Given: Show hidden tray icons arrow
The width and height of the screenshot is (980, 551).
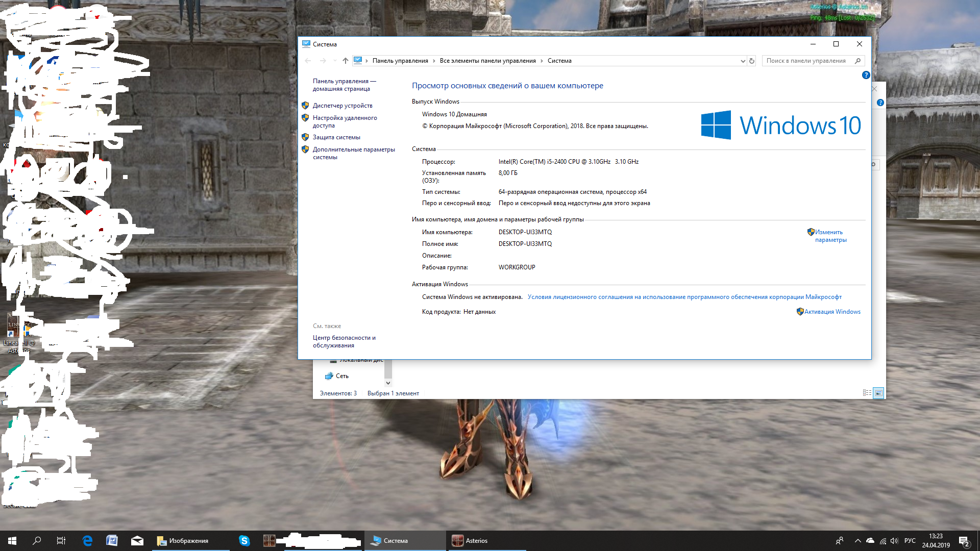Looking at the screenshot, I should (857, 541).
